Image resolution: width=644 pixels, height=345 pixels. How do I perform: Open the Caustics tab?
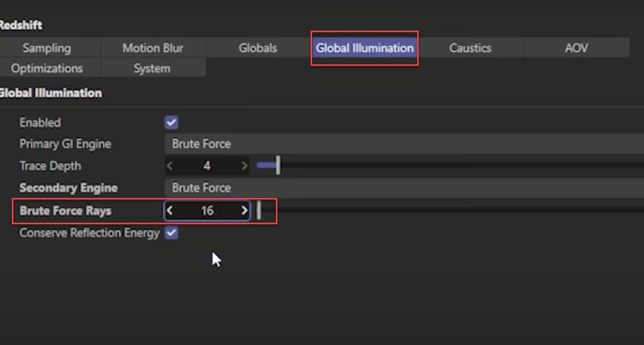click(470, 48)
